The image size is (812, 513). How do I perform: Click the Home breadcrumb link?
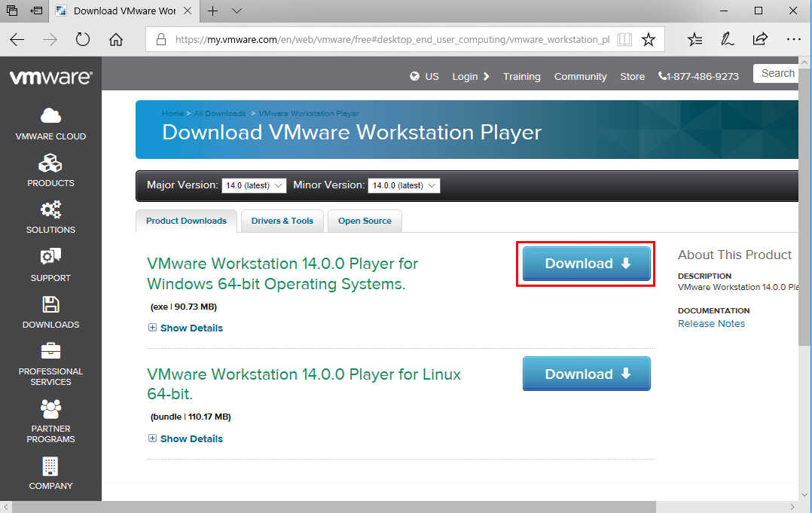(x=172, y=113)
